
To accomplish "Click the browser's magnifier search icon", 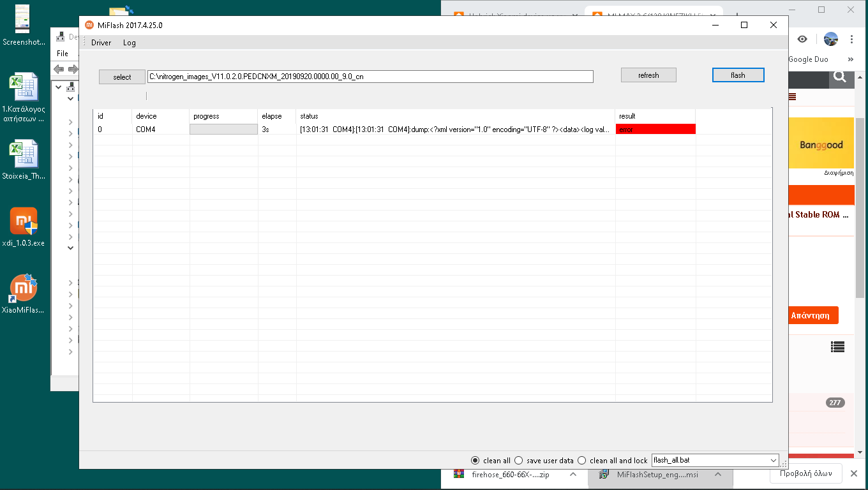I will tap(840, 77).
